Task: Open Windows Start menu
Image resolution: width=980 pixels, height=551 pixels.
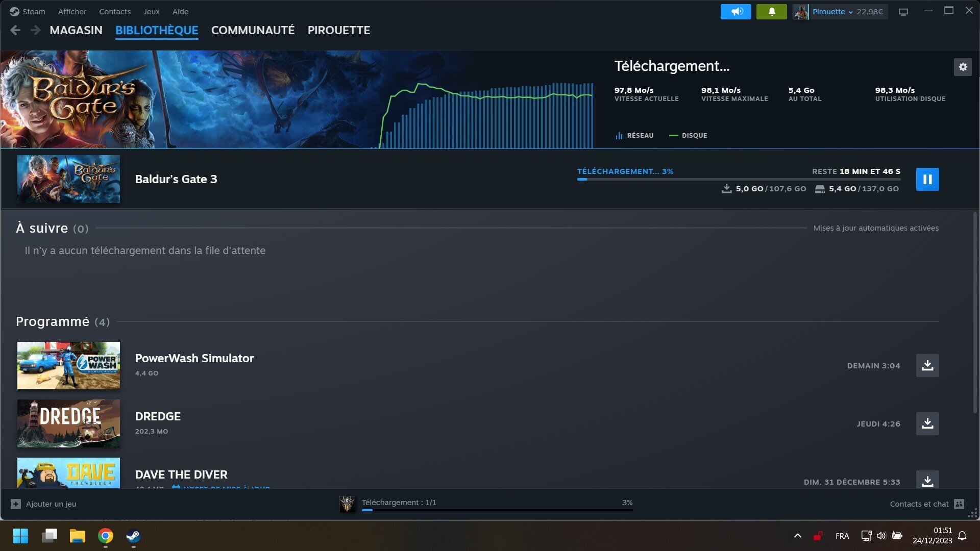Action: pos(20,536)
